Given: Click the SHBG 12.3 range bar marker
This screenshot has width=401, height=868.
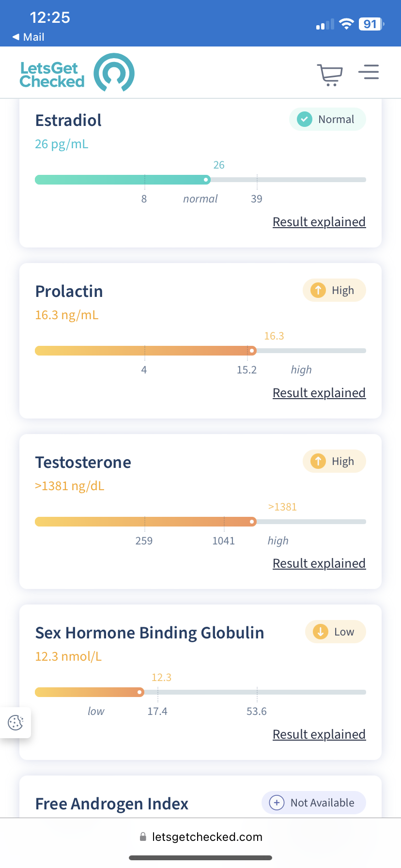Looking at the screenshot, I should click(x=140, y=692).
